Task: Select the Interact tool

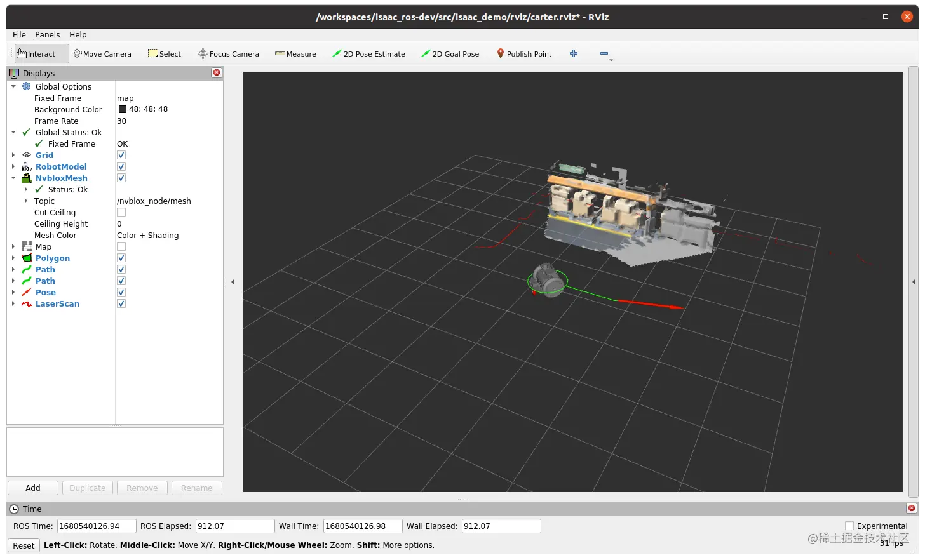Action: (x=36, y=53)
